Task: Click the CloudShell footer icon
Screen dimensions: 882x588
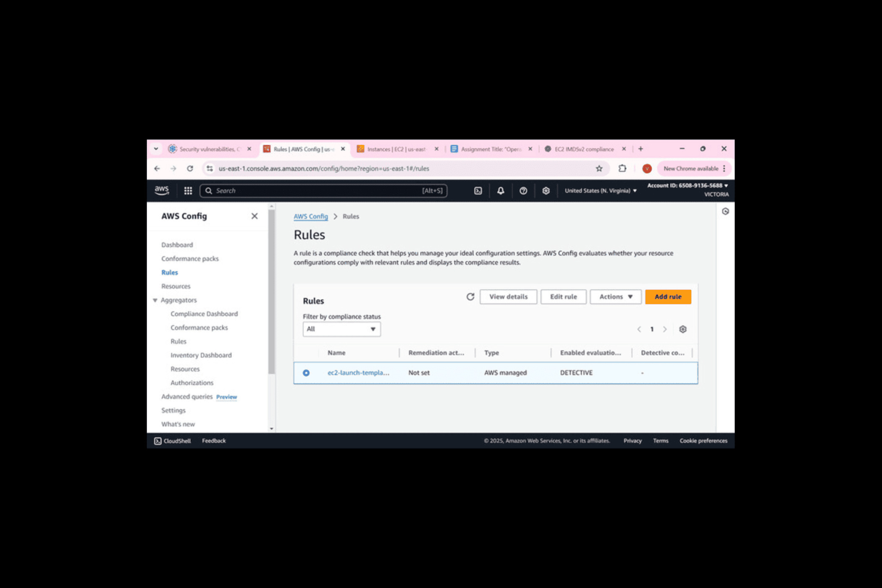Action: (158, 441)
